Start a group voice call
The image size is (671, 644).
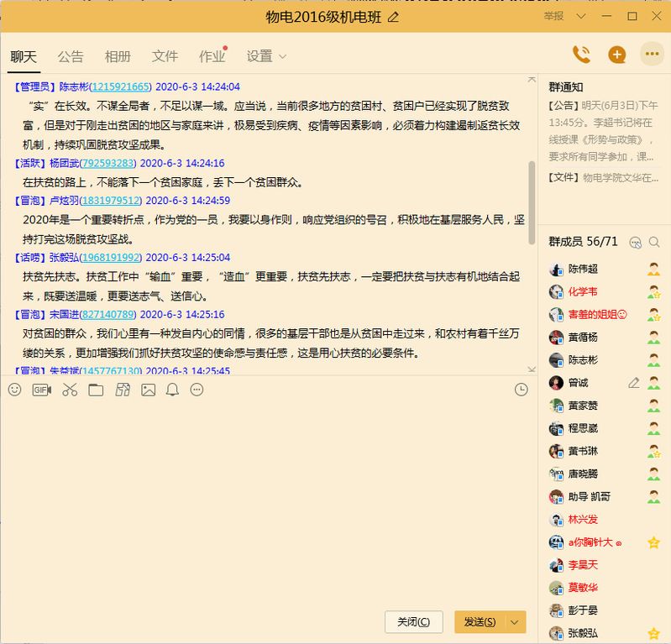pos(581,55)
